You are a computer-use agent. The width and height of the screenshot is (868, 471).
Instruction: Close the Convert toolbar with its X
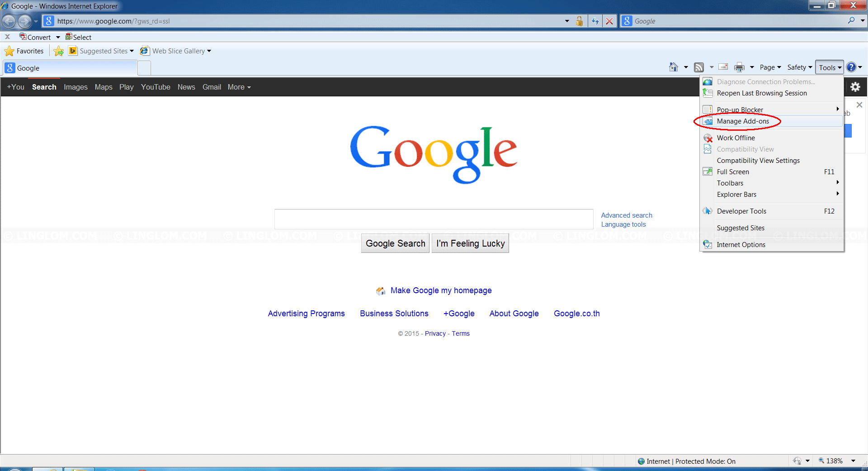(x=7, y=37)
